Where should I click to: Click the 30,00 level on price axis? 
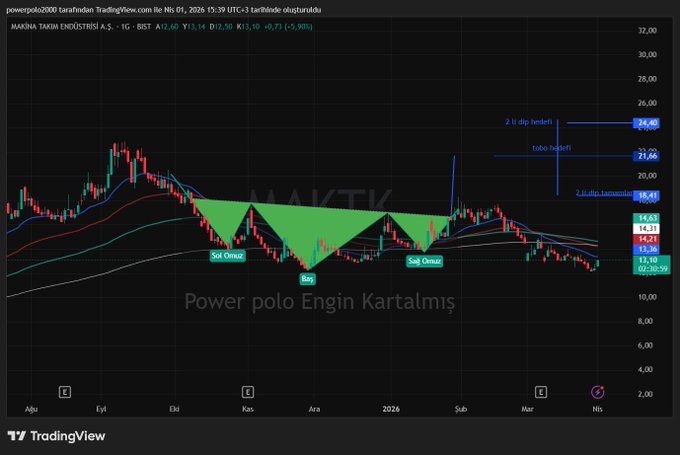(647, 54)
